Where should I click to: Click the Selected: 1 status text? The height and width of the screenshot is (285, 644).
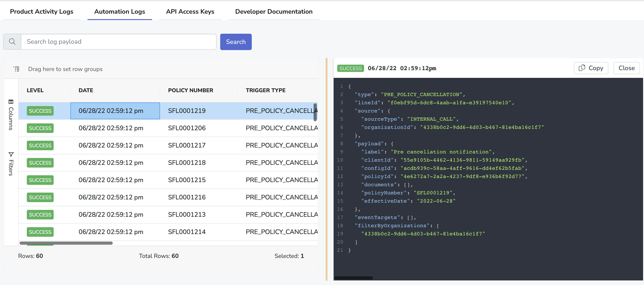point(289,256)
